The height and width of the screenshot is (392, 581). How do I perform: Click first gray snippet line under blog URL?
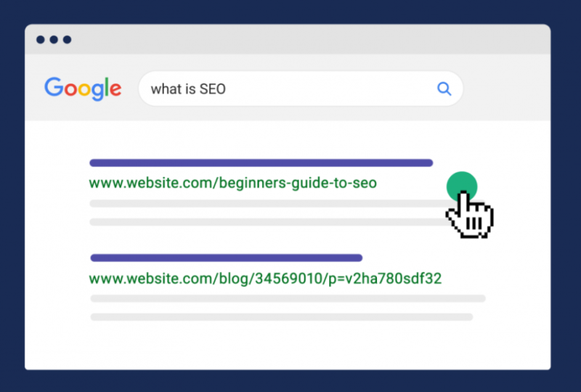coord(288,298)
